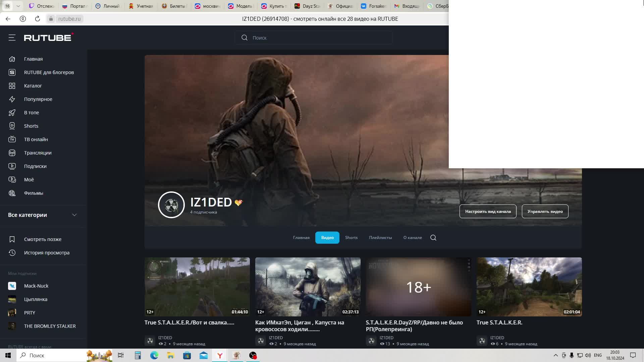Click the Главная home icon in sidebar
This screenshot has height=362, width=644.
(12, 59)
